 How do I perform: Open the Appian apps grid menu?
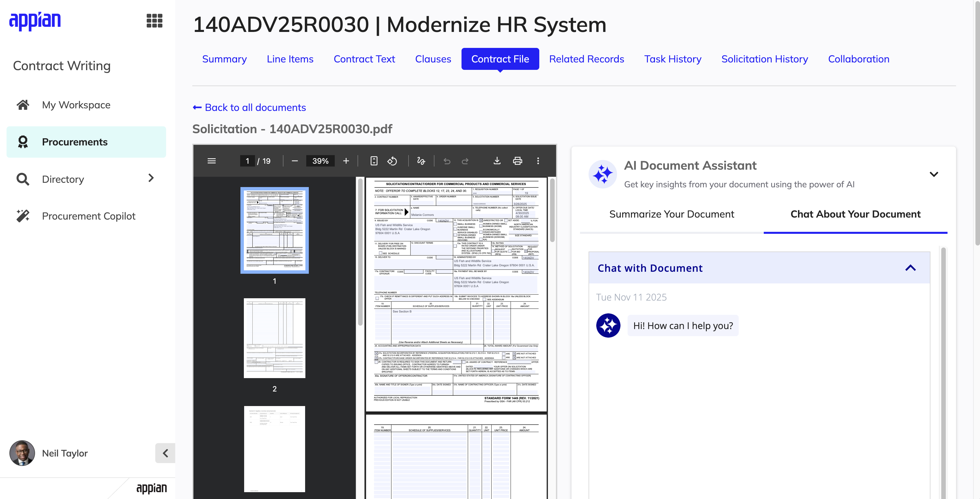coord(154,21)
